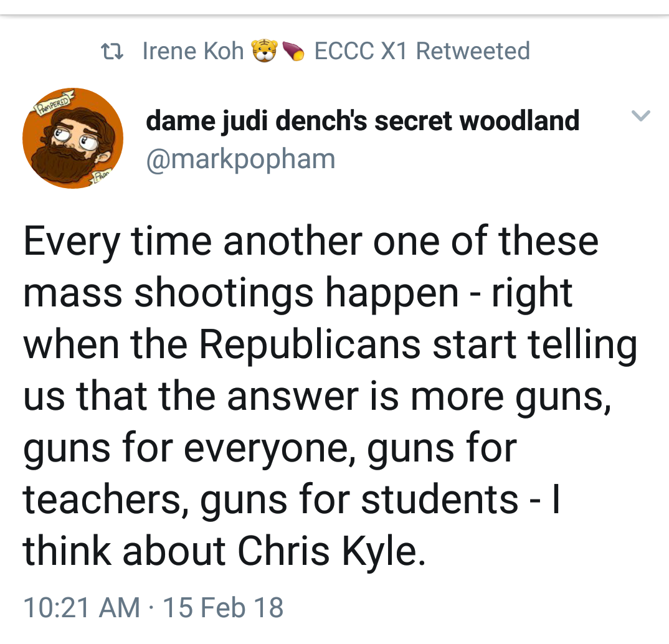Click the word "Retweeted"

tap(473, 51)
